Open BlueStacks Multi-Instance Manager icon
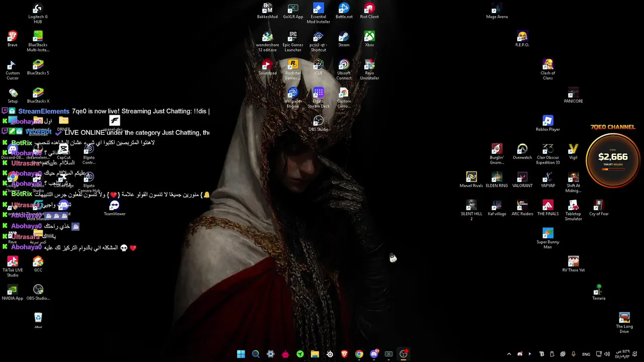The width and height of the screenshot is (644, 362). tap(38, 42)
